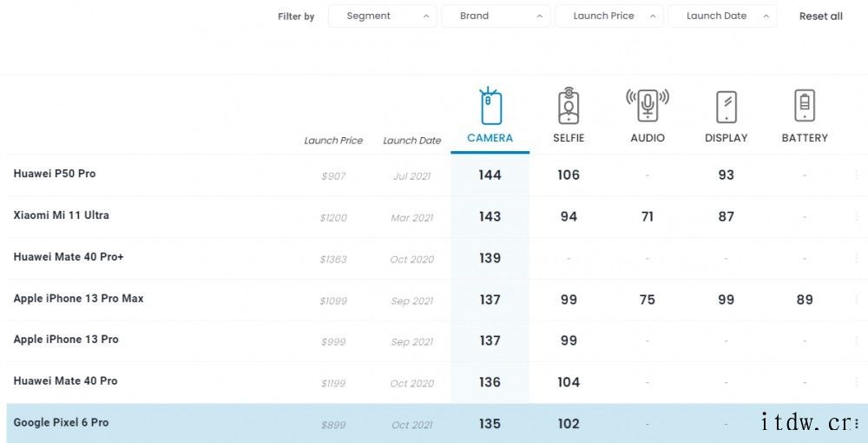The height and width of the screenshot is (443, 868).
Task: Click audio score 71 for Xiaomi Mi 11 Ultra
Action: [x=648, y=216]
